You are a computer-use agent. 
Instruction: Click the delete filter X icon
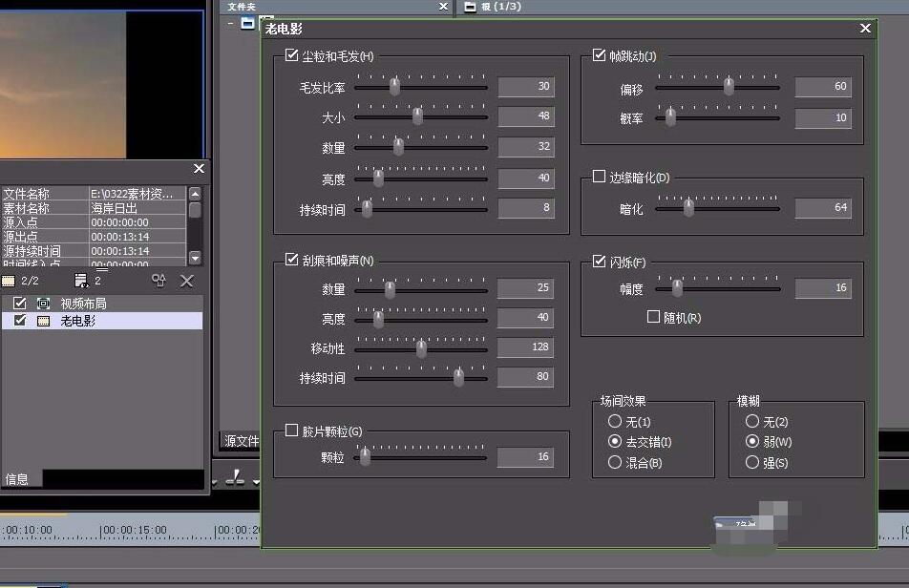click(187, 281)
